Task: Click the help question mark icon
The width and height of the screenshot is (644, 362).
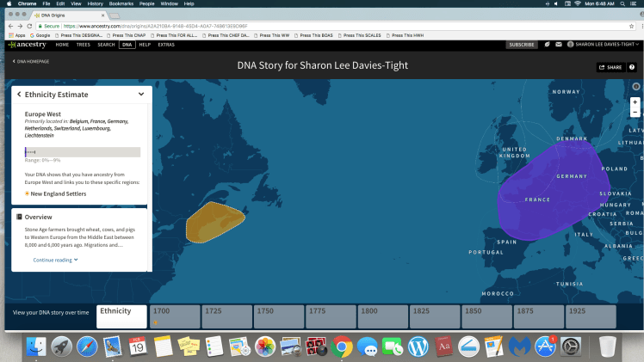Action: pyautogui.click(x=632, y=67)
